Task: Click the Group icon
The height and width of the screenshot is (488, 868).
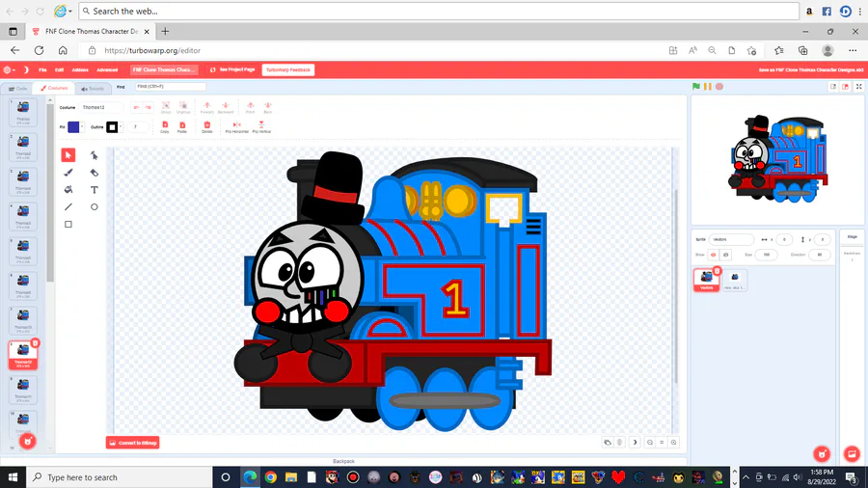Action: pyautogui.click(x=166, y=107)
